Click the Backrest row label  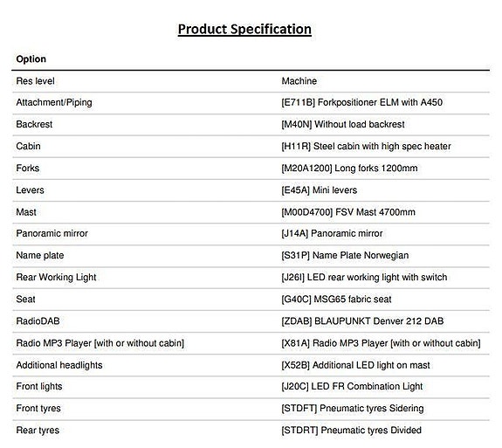[x=34, y=124]
